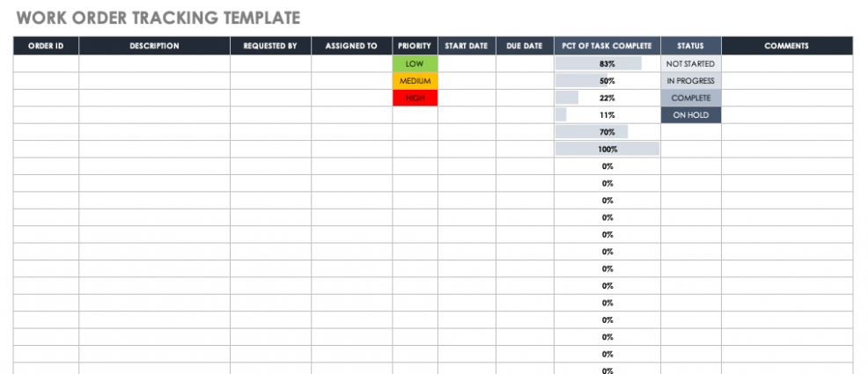Click the ORDER ID column header
Viewport: 868px width, 374px height.
point(47,46)
